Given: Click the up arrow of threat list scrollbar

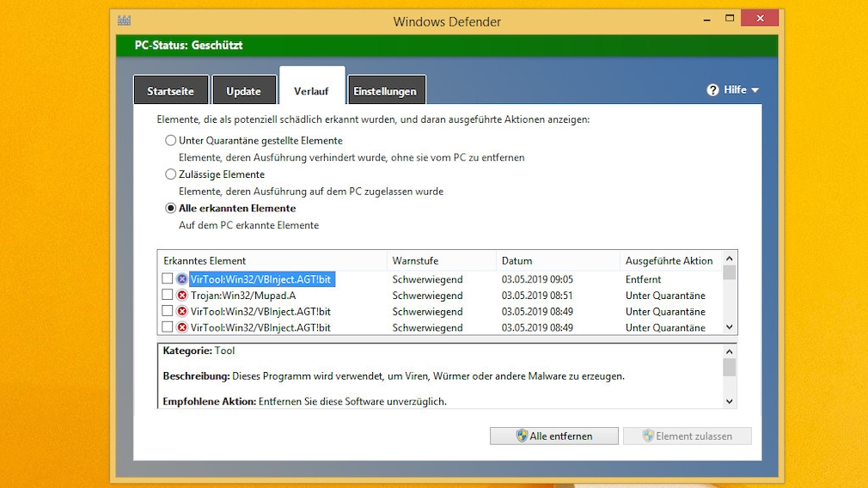Looking at the screenshot, I should point(729,259).
